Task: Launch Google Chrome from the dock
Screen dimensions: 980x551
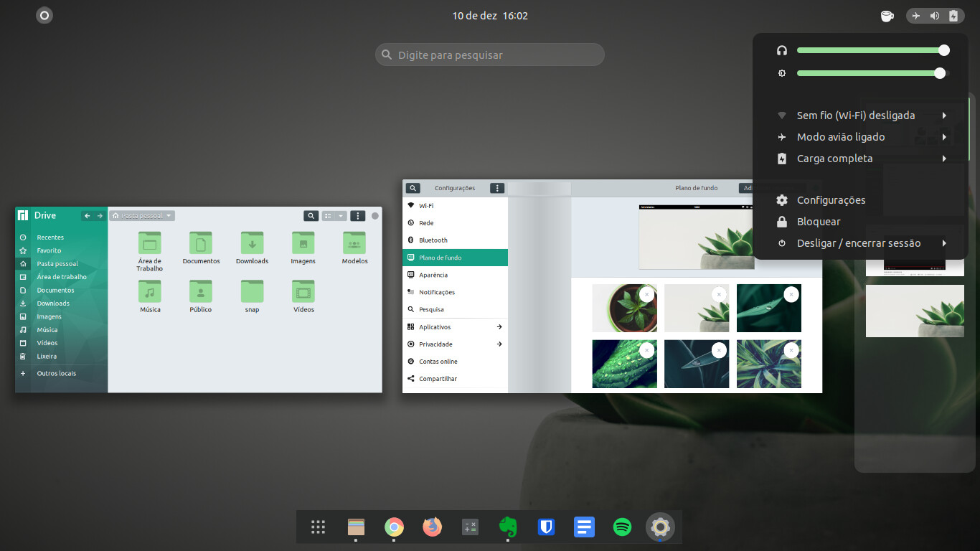Action: point(394,527)
